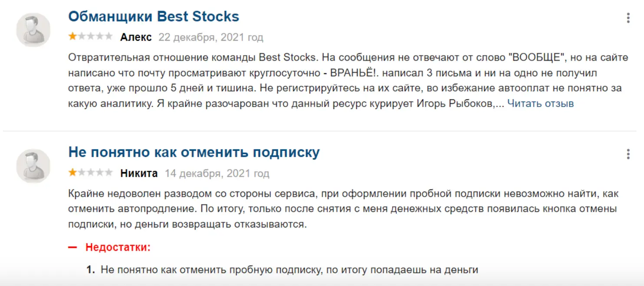
Task: Click Алекс's user avatar
Action: (33, 30)
